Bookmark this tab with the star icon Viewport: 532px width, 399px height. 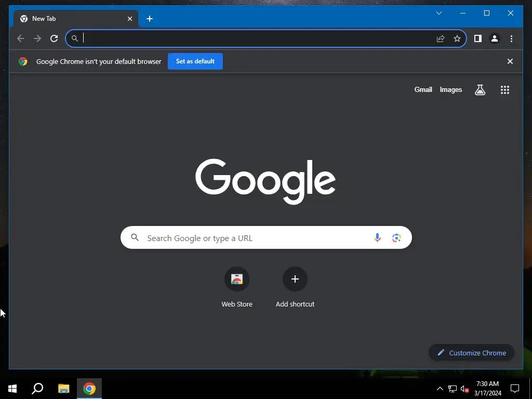457,38
